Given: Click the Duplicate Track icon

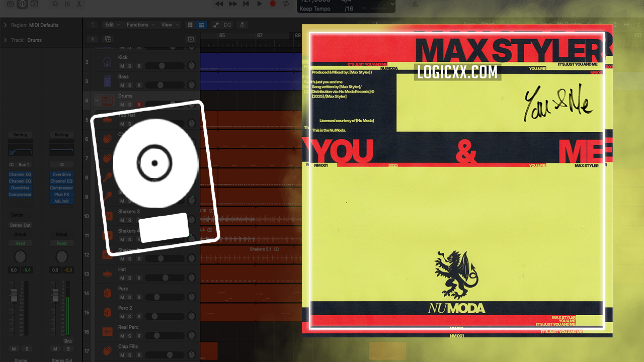Looking at the screenshot, I should [x=108, y=39].
